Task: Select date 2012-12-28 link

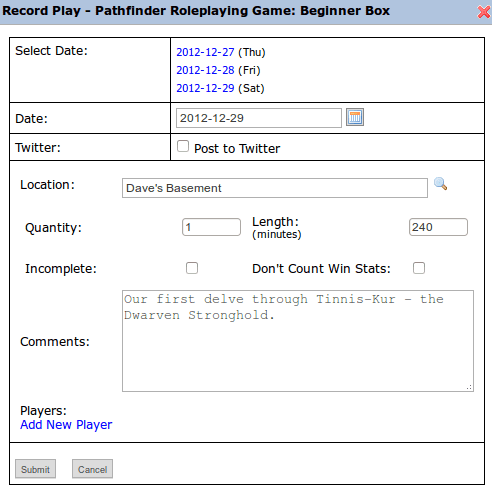Action: click(x=205, y=70)
